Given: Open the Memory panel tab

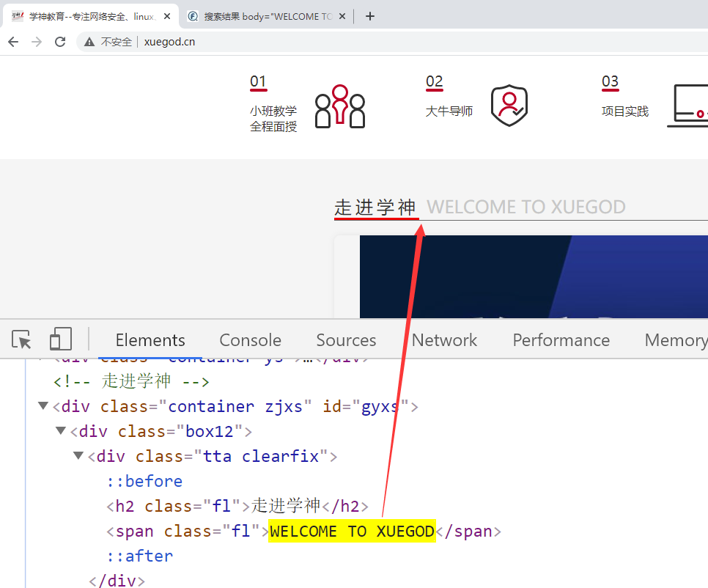Looking at the screenshot, I should point(676,340).
